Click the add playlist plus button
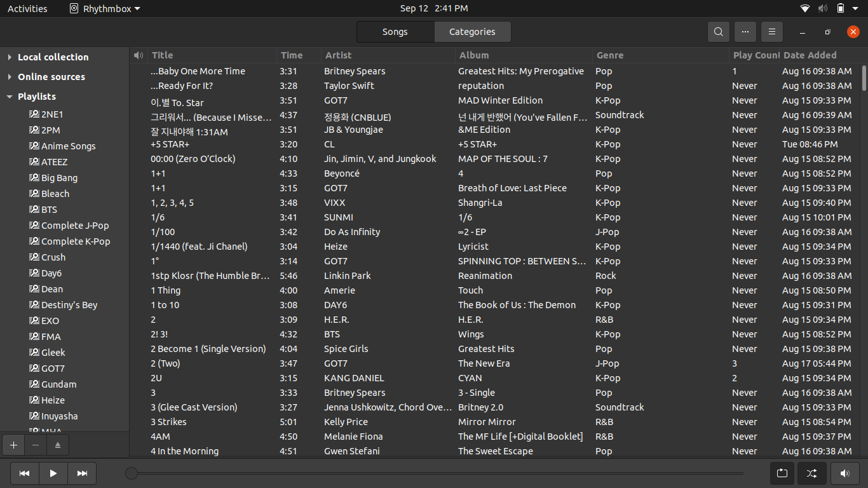Image resolution: width=868 pixels, height=488 pixels. (x=13, y=445)
